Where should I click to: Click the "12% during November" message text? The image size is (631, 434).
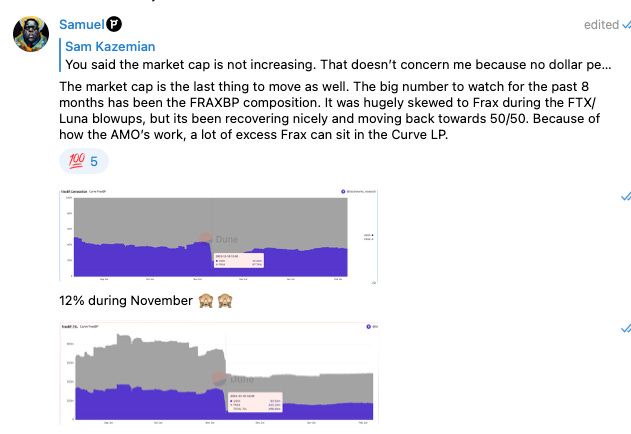tap(125, 300)
